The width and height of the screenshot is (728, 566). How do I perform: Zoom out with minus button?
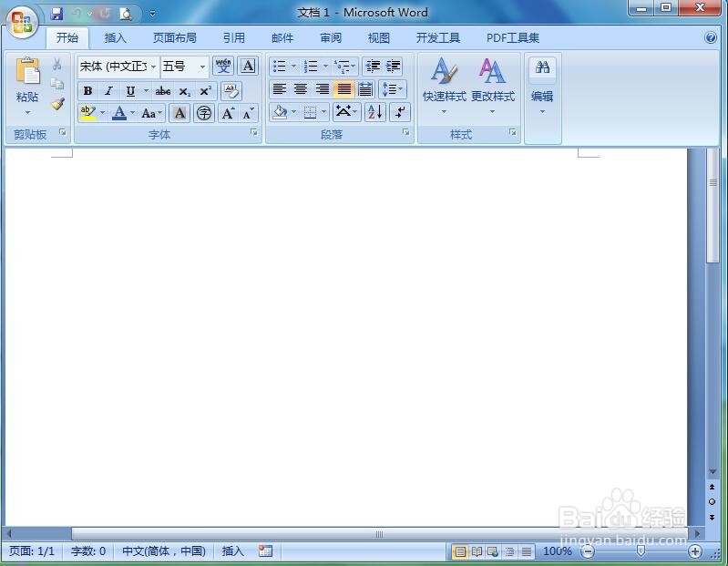(588, 551)
